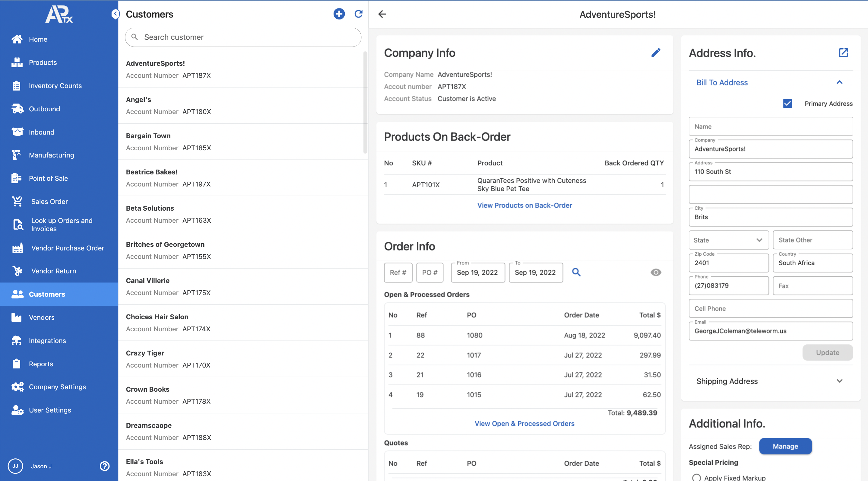Toggle the order visibility eye icon

click(x=655, y=272)
